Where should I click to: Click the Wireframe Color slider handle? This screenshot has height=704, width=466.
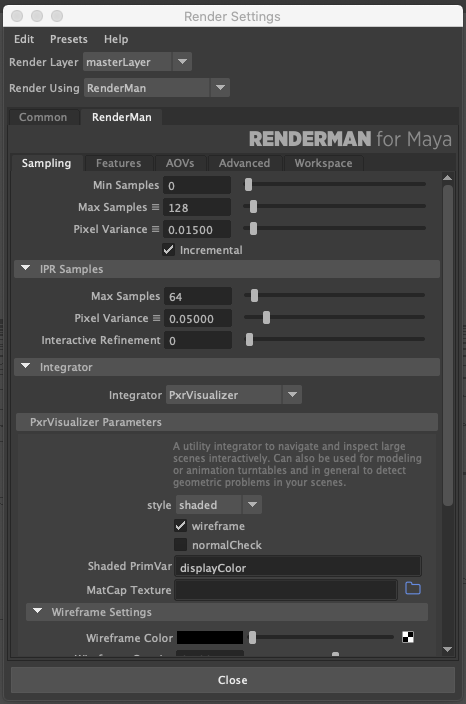252,637
